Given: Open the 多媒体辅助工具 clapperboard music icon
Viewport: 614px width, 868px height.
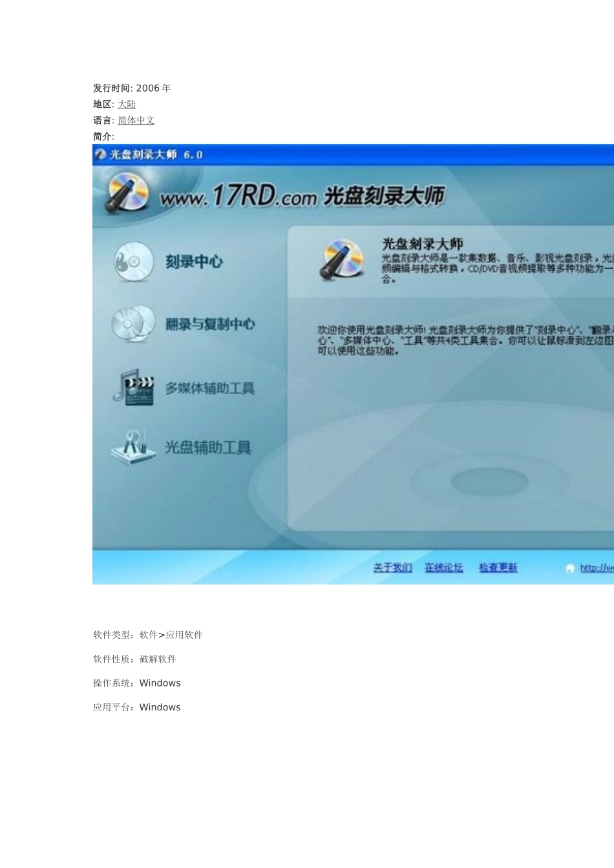Looking at the screenshot, I should [133, 387].
